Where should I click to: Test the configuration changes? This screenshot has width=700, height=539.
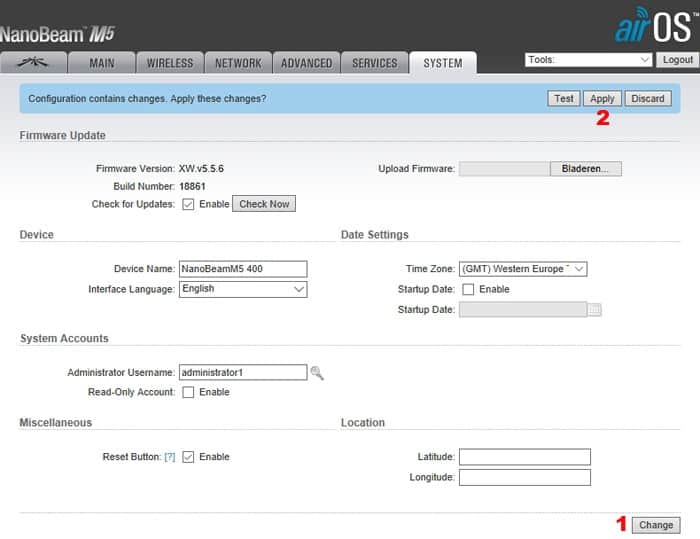click(x=564, y=99)
